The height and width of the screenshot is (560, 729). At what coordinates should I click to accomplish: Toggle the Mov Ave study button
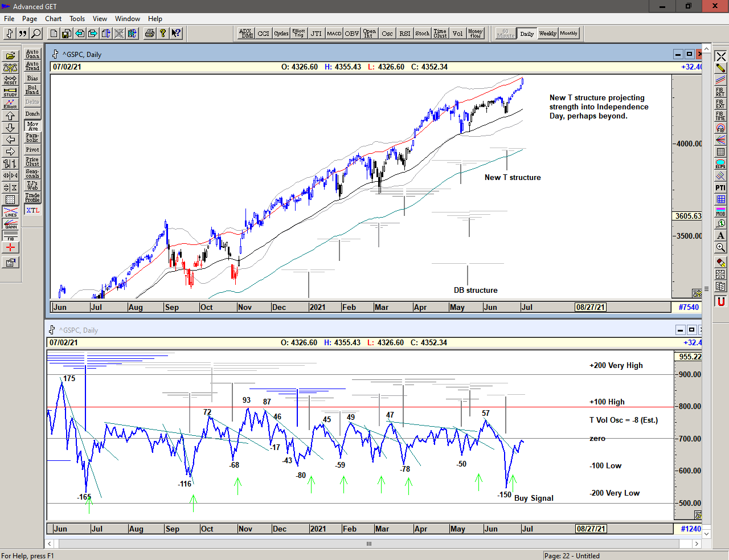tap(32, 126)
